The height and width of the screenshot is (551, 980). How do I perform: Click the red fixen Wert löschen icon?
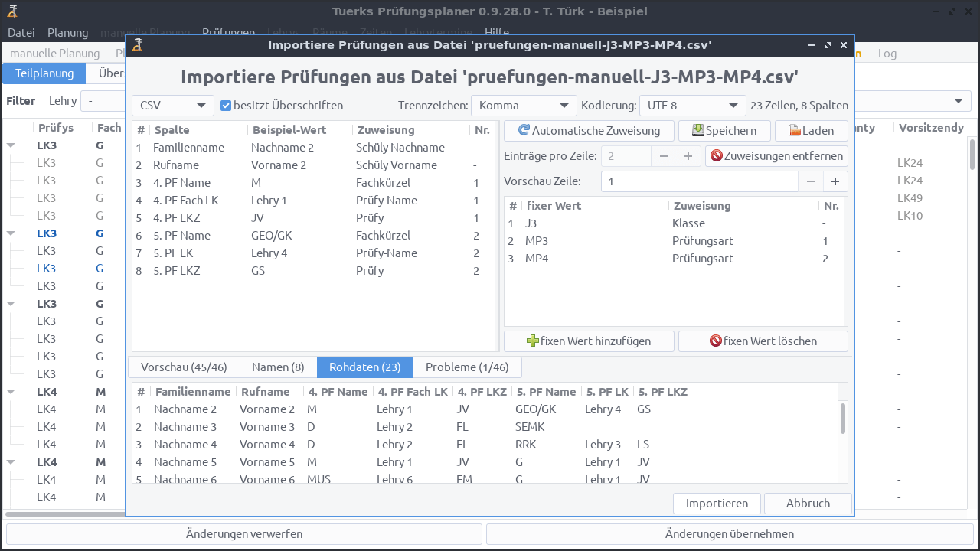(715, 341)
